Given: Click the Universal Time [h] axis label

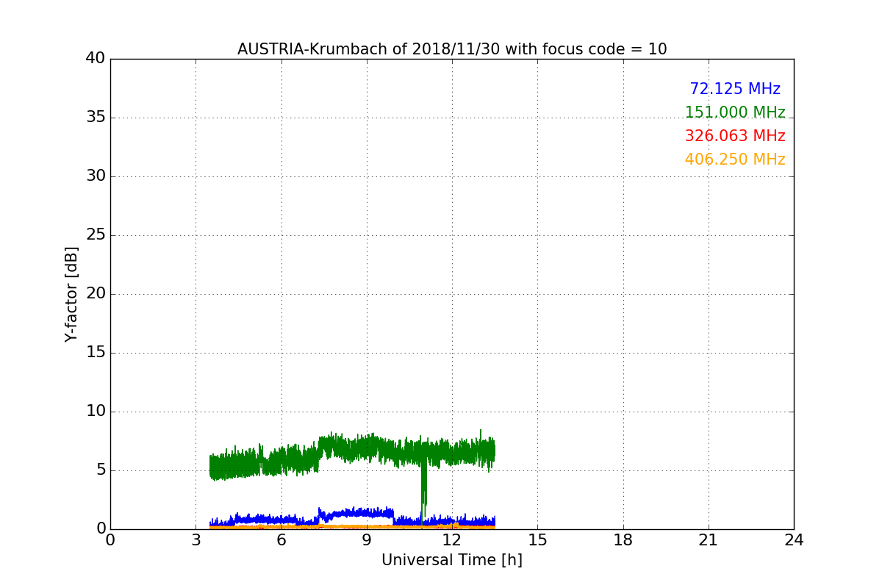Looking at the screenshot, I should tap(452, 560).
